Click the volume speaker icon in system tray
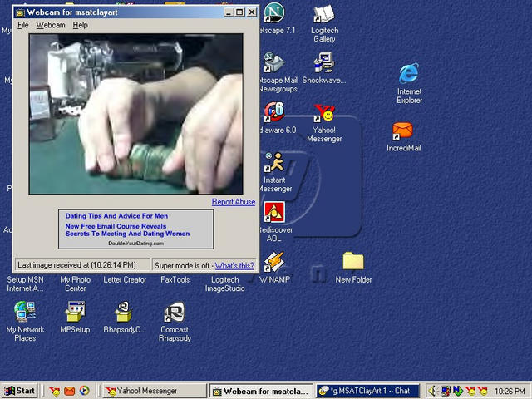Viewport: 532px width, 399px height. pos(432,391)
